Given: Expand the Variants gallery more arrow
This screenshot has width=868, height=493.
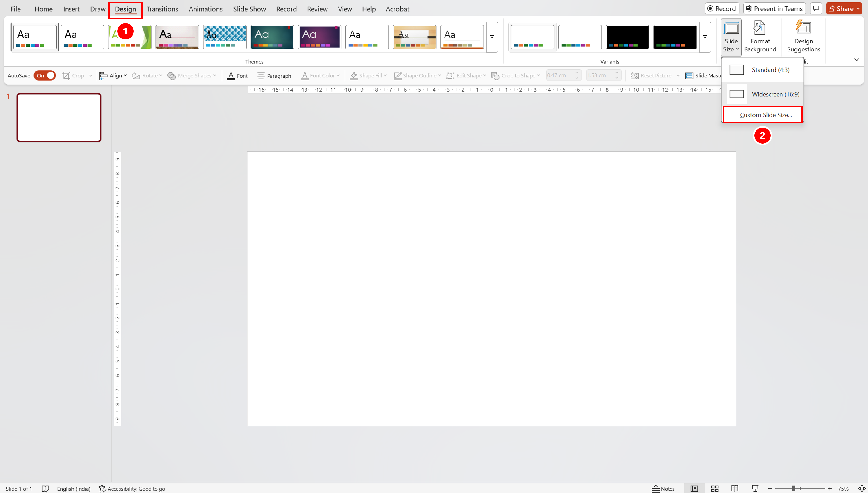Looking at the screenshot, I should click(x=705, y=37).
